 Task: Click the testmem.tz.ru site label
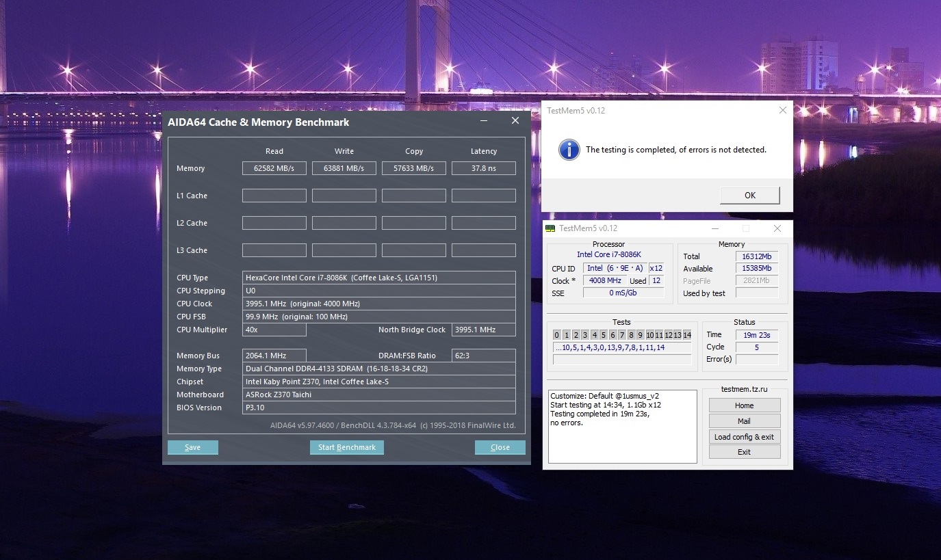coord(745,389)
